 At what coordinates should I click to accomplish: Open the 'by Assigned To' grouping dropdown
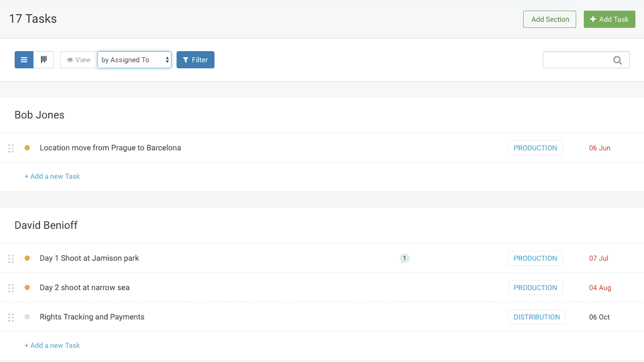134,59
